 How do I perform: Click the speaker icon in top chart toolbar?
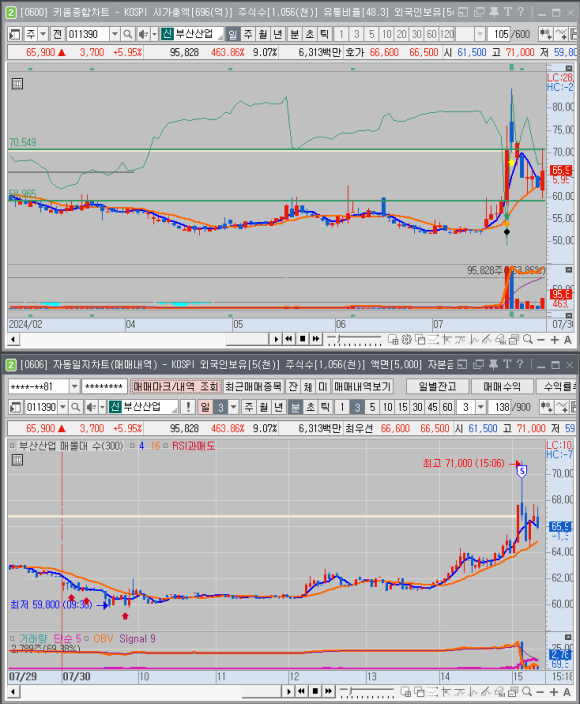[x=143, y=34]
